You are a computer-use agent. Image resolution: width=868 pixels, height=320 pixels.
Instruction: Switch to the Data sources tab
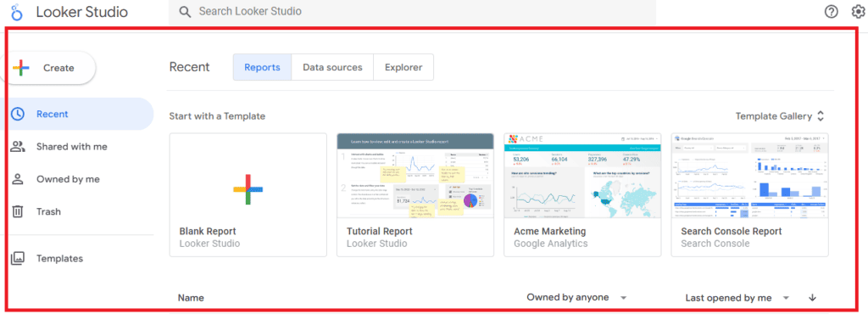(332, 67)
